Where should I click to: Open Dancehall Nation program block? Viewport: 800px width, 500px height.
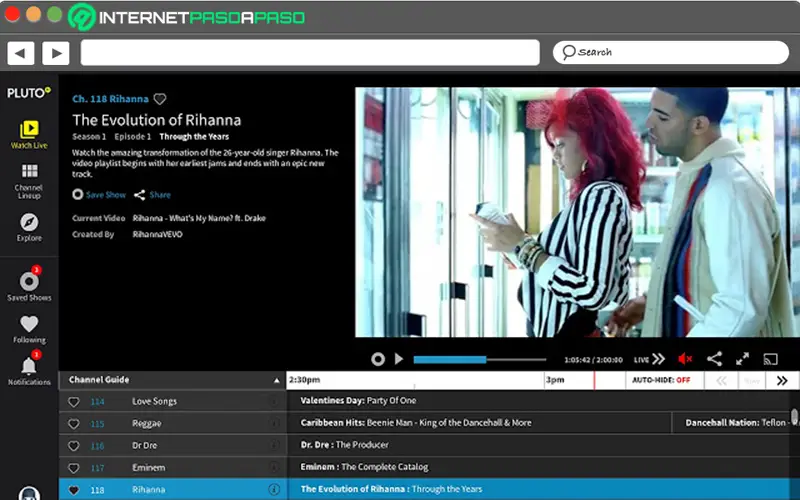coord(732,423)
